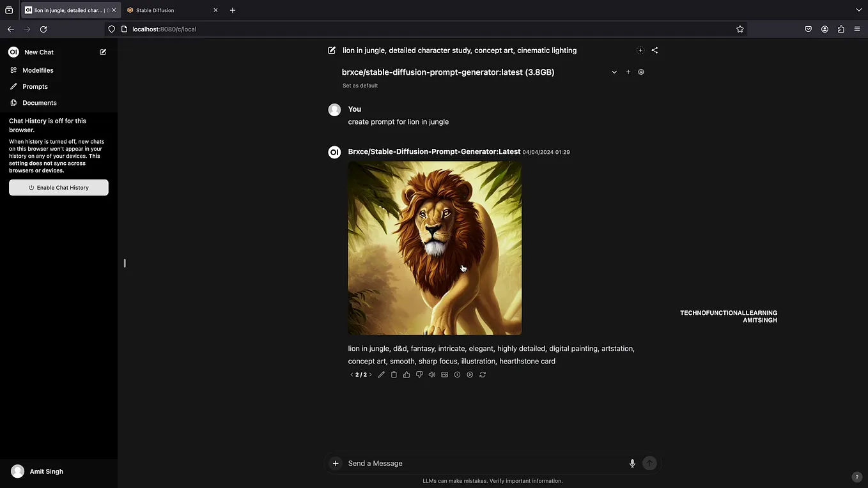Enable Chat History for this browser

58,187
